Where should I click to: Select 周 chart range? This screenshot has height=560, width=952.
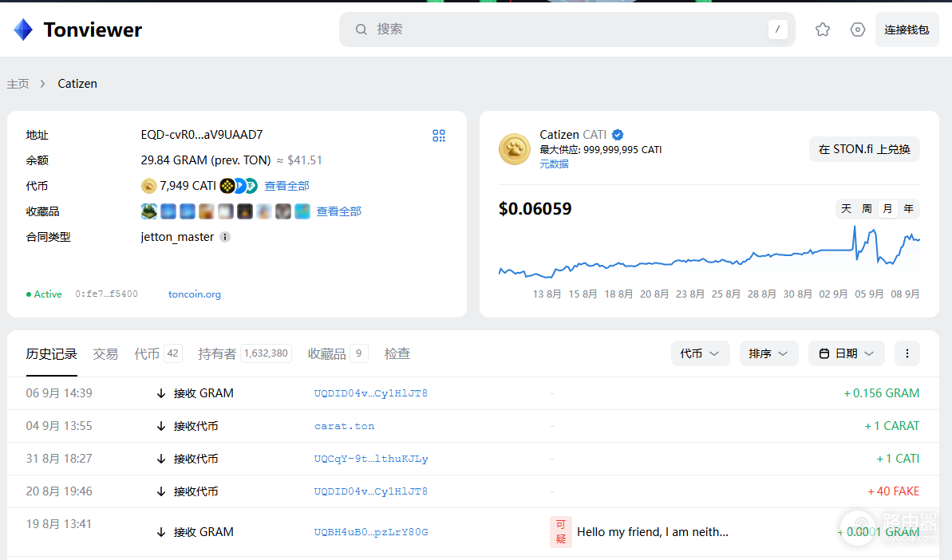pyautogui.click(x=867, y=209)
